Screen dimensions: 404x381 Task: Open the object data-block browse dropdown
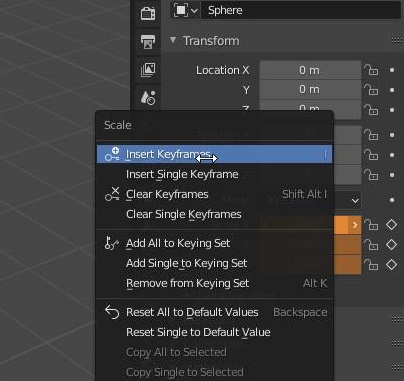coord(186,10)
